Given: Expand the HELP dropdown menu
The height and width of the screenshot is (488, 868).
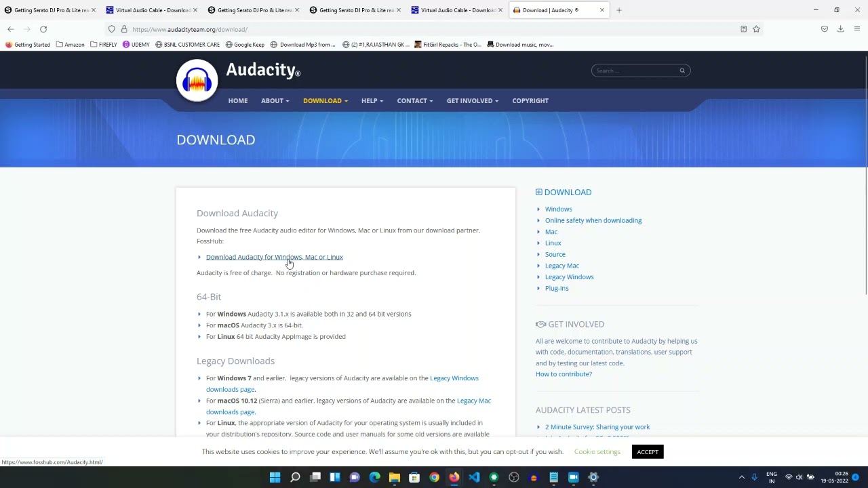Looking at the screenshot, I should (372, 101).
